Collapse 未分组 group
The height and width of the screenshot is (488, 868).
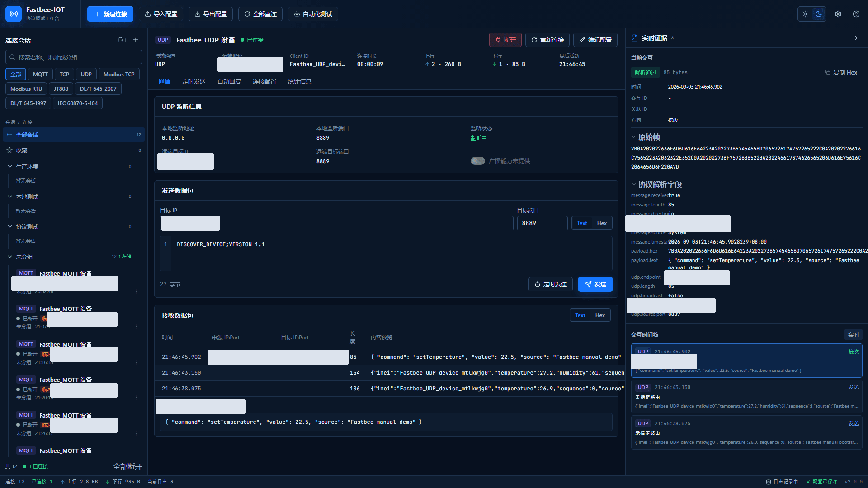[x=10, y=257]
